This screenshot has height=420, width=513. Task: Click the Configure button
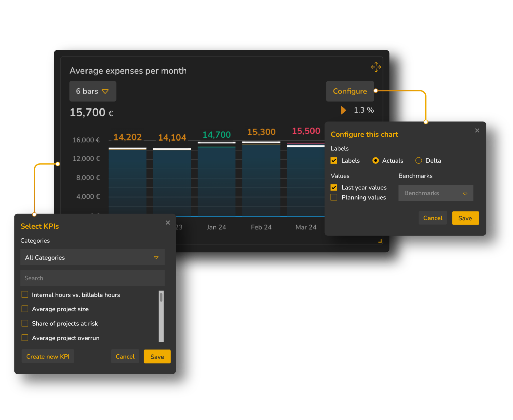coord(350,91)
